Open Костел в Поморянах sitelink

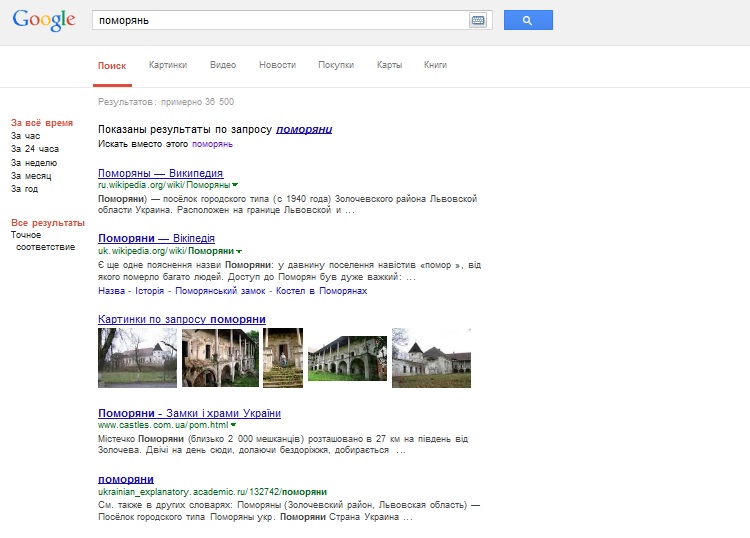(x=321, y=291)
